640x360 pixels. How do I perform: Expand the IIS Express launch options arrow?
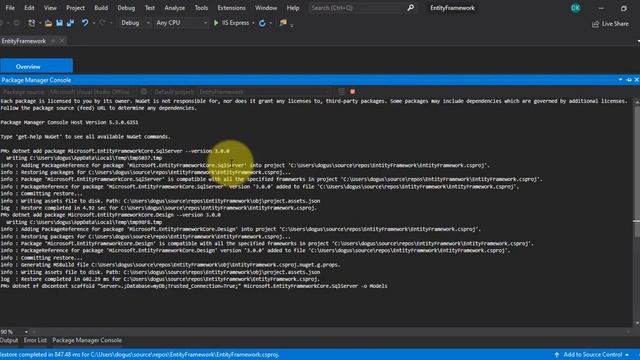(253, 23)
